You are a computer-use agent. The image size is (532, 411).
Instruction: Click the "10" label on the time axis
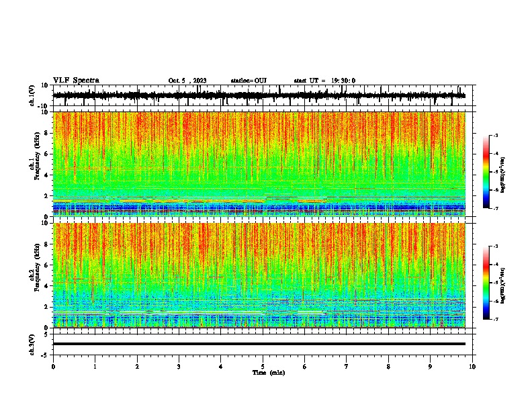coord(472,367)
